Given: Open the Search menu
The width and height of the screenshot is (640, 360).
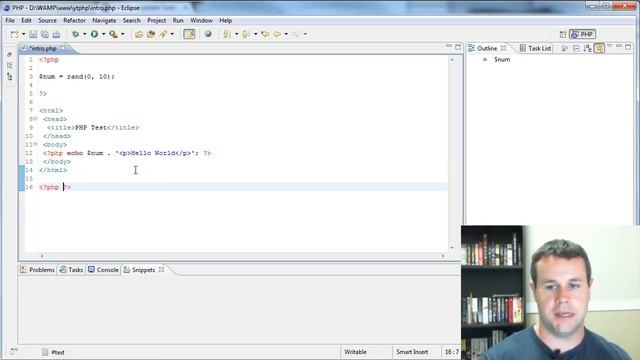Looking at the screenshot, I should coord(131,20).
